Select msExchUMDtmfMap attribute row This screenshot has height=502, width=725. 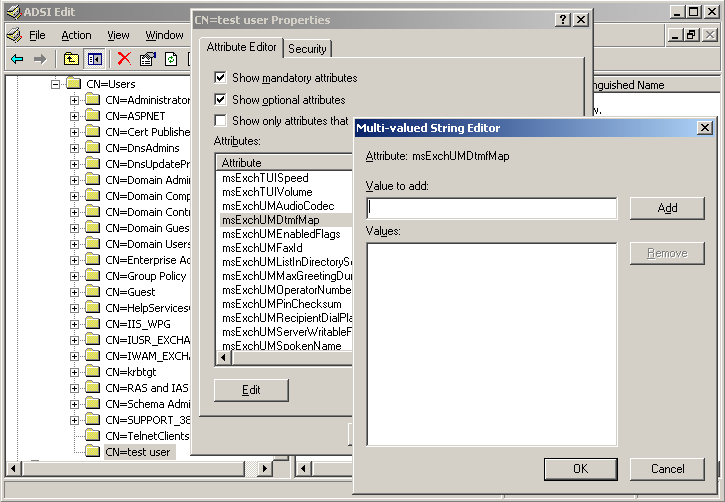[284, 220]
